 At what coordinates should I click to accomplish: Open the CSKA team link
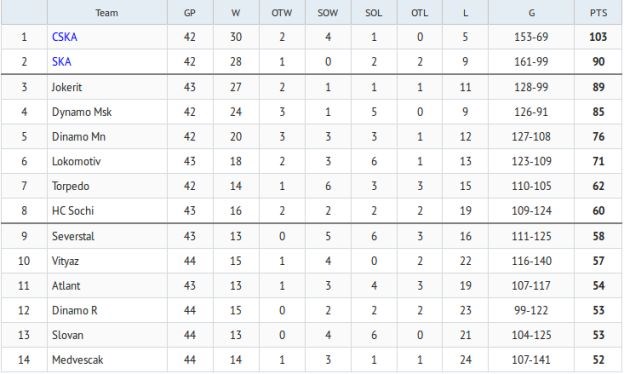[x=65, y=37]
